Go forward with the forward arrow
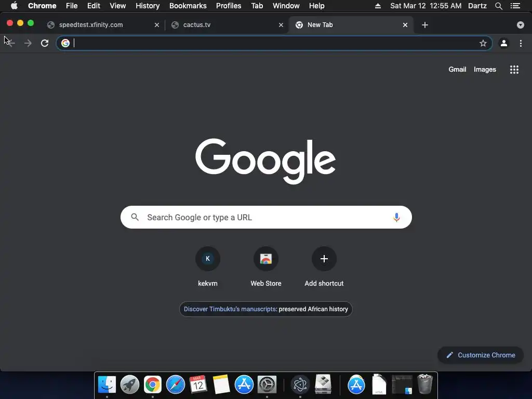532x399 pixels. (28, 43)
